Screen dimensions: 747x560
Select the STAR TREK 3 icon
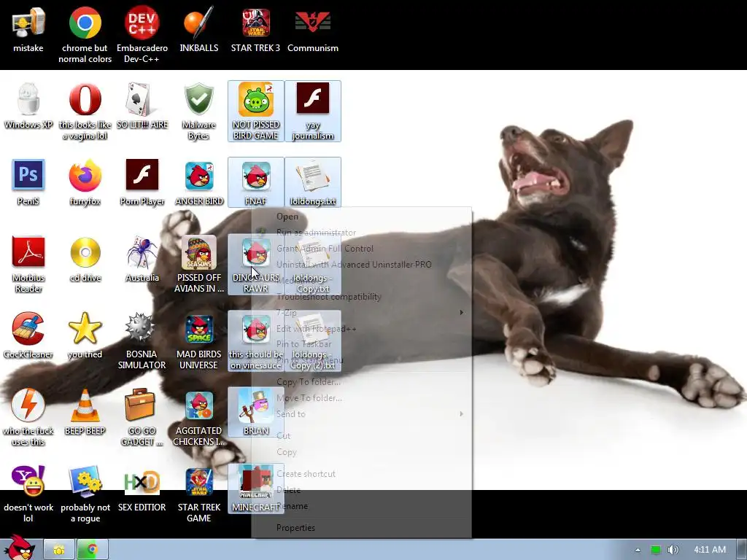click(255, 30)
